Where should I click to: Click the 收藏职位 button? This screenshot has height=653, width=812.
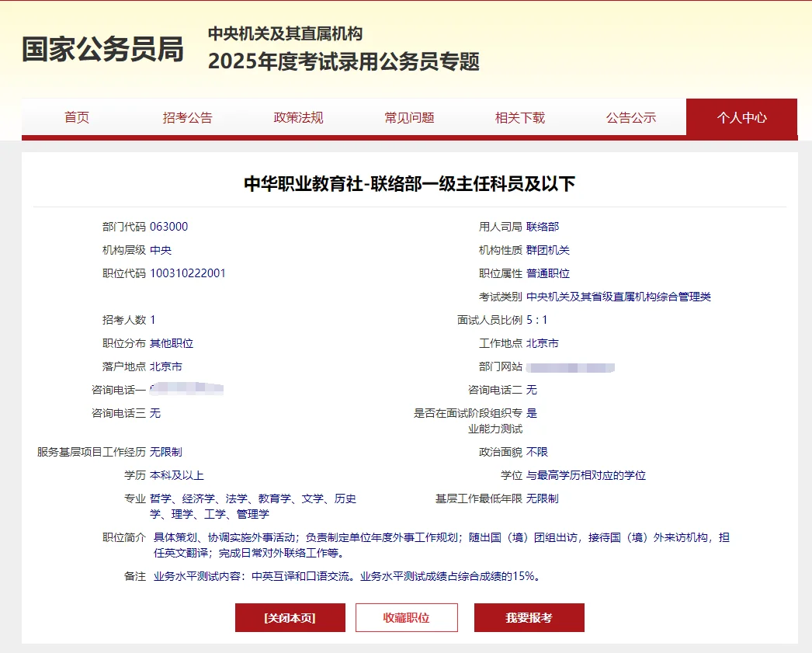pos(407,617)
